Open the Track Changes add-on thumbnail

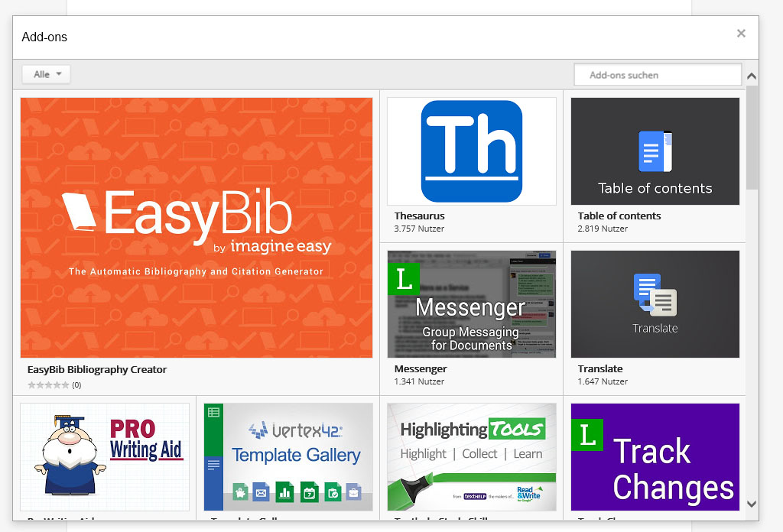[x=655, y=457]
